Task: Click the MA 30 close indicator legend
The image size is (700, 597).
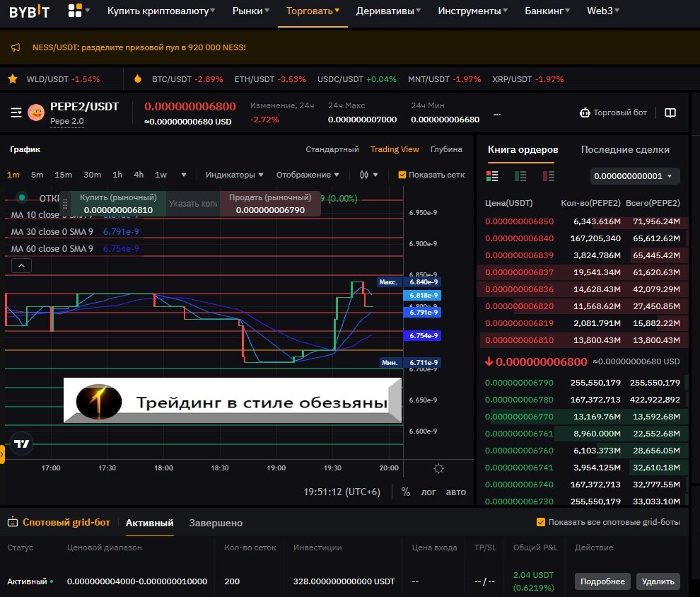Action: (x=75, y=232)
